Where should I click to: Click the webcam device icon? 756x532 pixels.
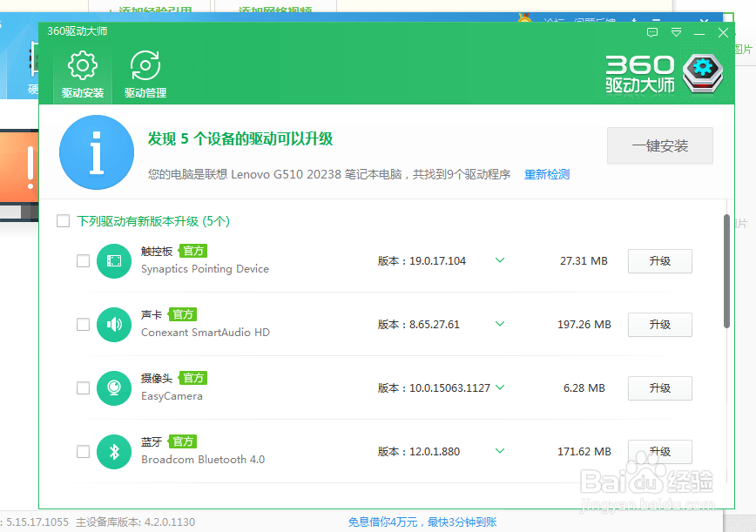(x=114, y=388)
